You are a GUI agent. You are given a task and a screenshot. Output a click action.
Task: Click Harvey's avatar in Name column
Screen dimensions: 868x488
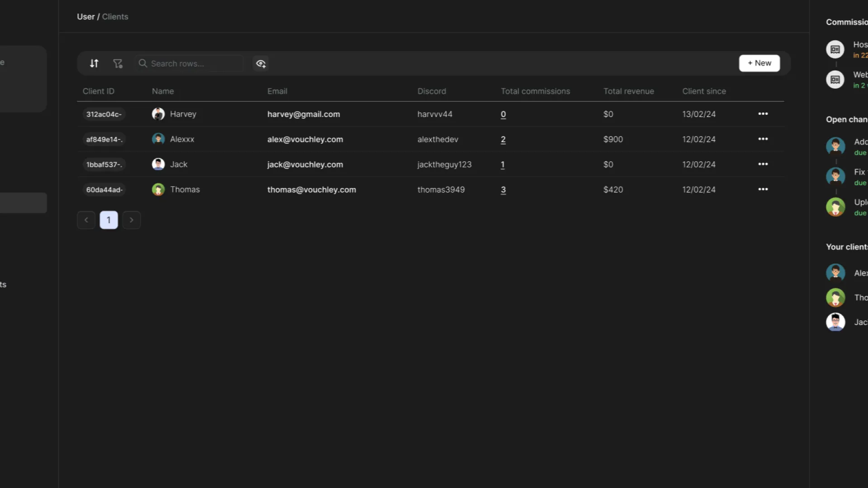click(158, 114)
